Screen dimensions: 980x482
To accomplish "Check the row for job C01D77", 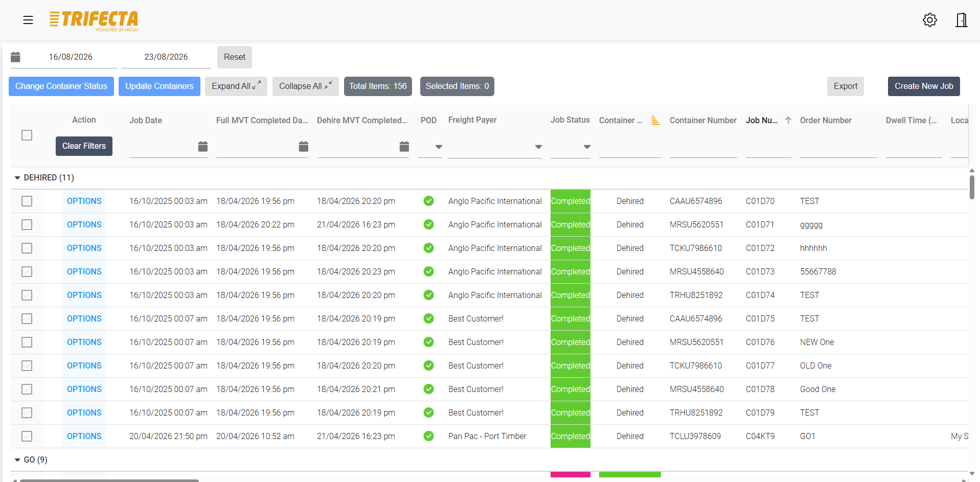I will pyautogui.click(x=27, y=366).
